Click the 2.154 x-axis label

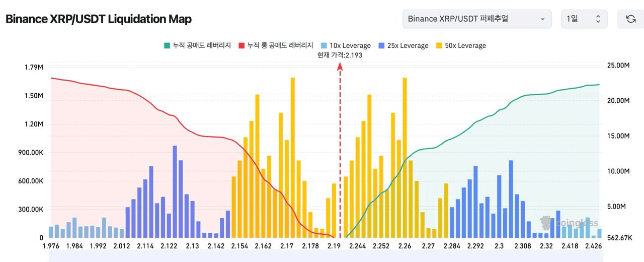[240, 246]
